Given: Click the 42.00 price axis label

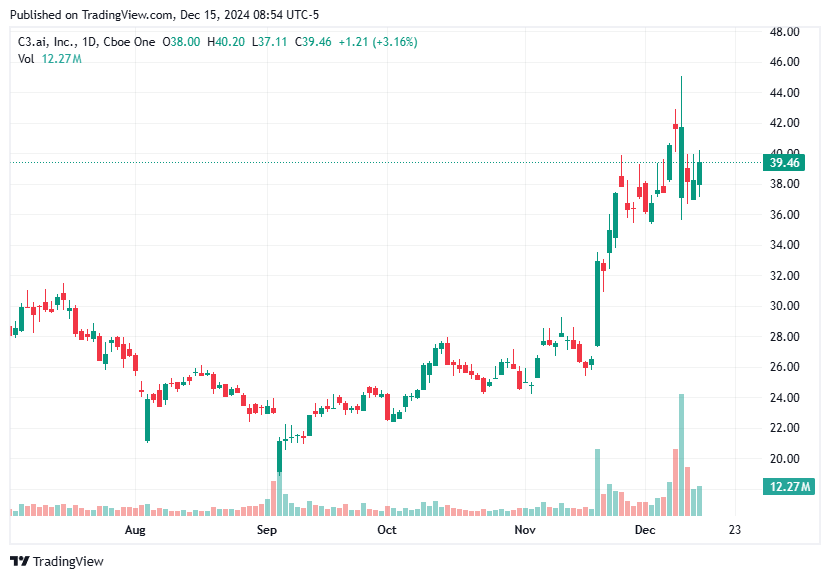Looking at the screenshot, I should coord(784,123).
